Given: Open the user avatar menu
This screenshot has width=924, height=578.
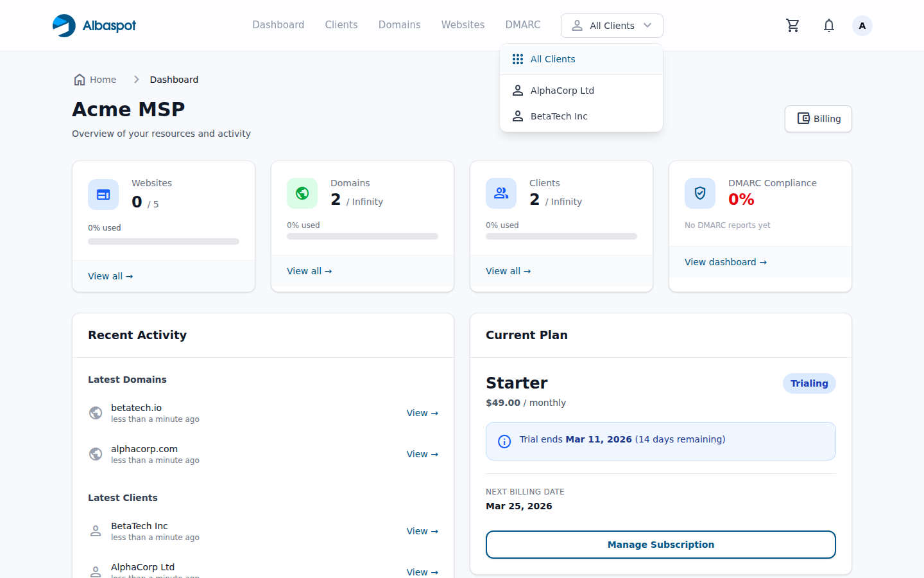Looking at the screenshot, I should pos(862,26).
